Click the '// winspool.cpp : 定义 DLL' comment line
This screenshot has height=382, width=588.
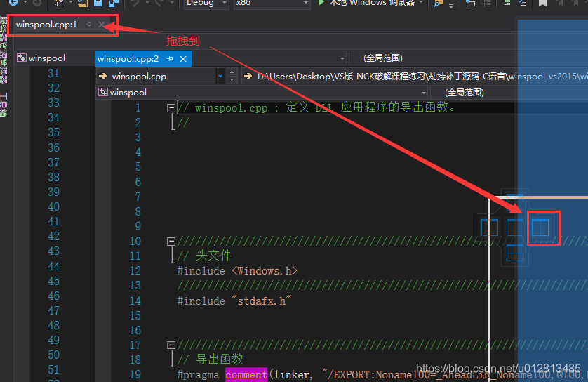coord(316,108)
